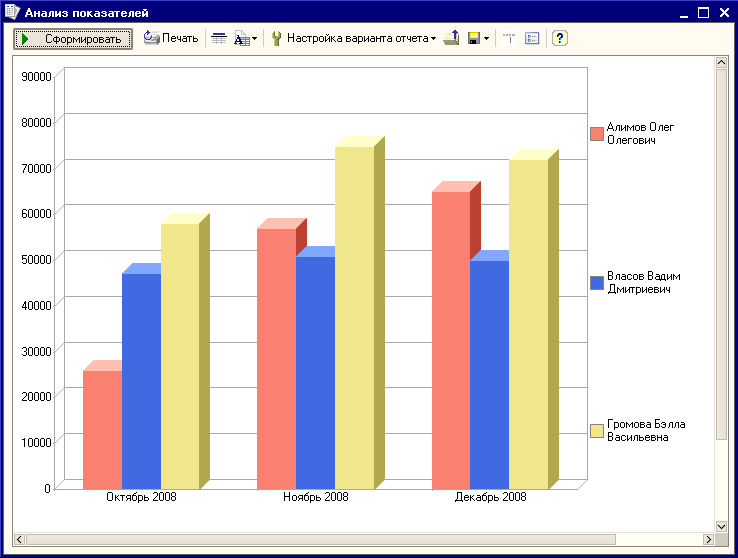Viewport: 738px width, 558px height.
Task: Click the document icon in the title bar
Action: click(12, 12)
